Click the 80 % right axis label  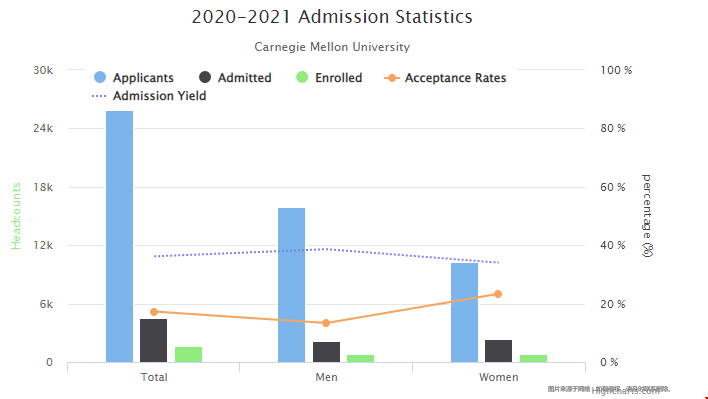[x=613, y=128]
